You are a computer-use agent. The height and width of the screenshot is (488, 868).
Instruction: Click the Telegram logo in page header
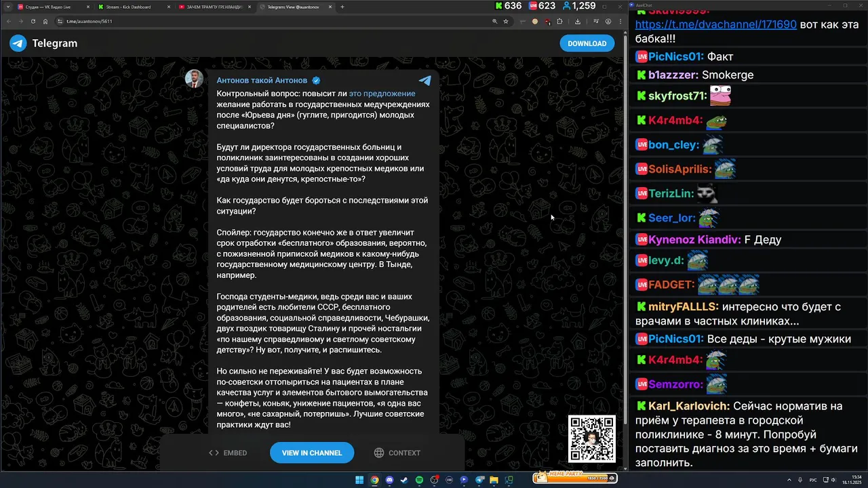(x=18, y=43)
